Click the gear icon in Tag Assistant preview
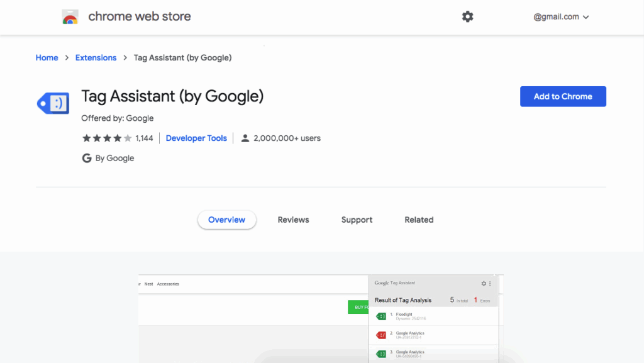The height and width of the screenshot is (363, 644). click(x=484, y=283)
